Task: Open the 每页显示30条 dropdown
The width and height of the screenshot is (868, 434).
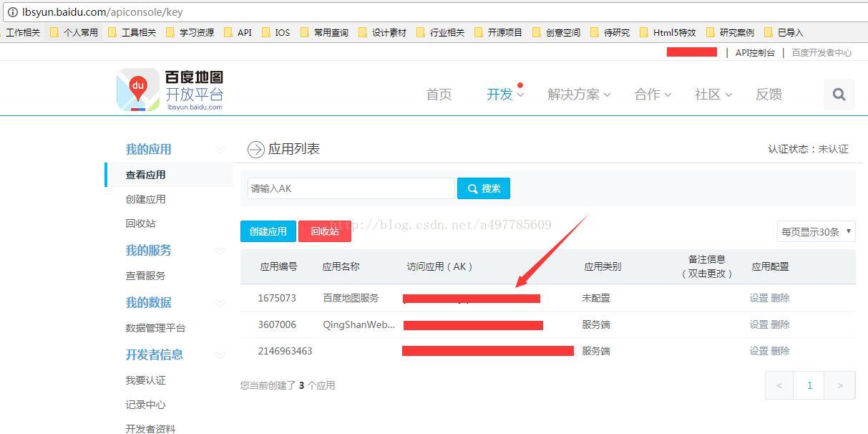Action: [816, 231]
